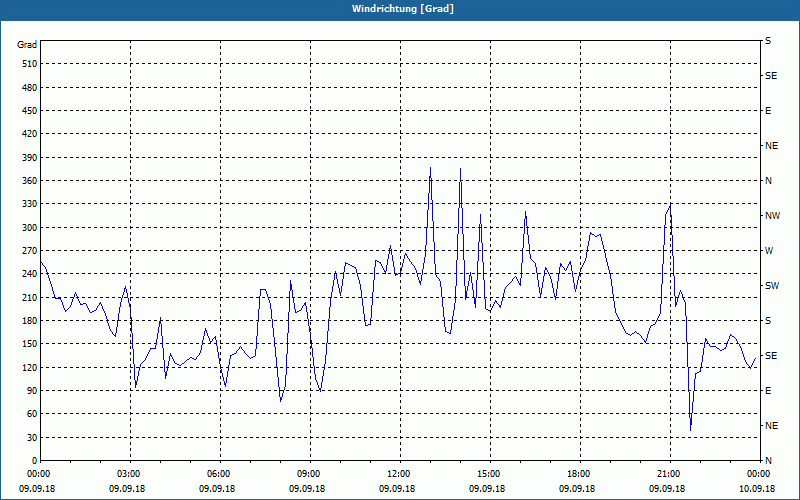800x500 pixels.
Task: Select the y-axis value 420
Action: [x=30, y=134]
